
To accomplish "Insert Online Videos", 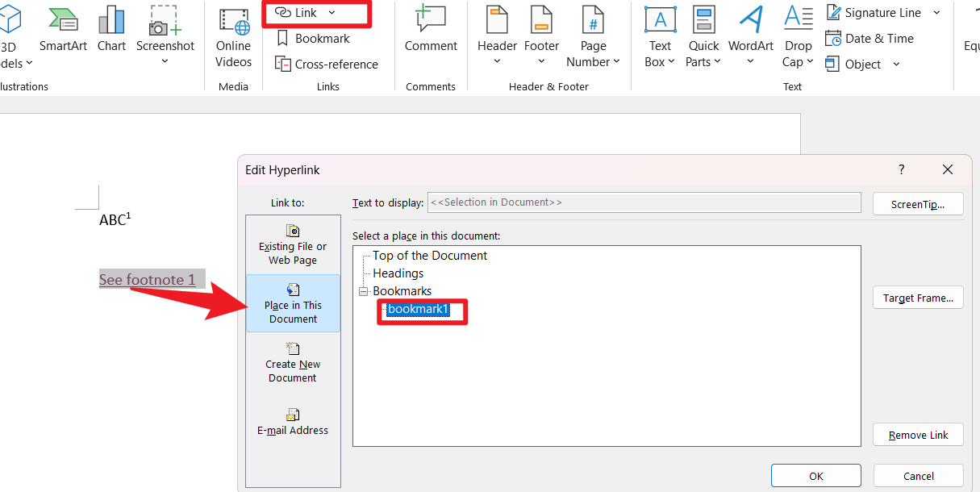I will pyautogui.click(x=233, y=37).
